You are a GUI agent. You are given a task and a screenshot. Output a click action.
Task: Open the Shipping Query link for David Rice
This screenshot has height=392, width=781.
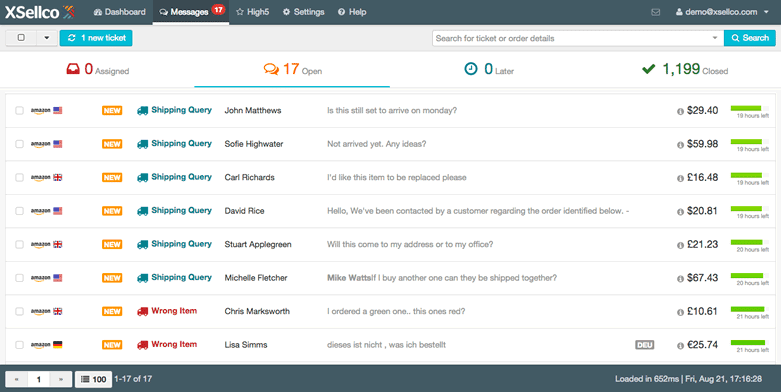point(181,211)
